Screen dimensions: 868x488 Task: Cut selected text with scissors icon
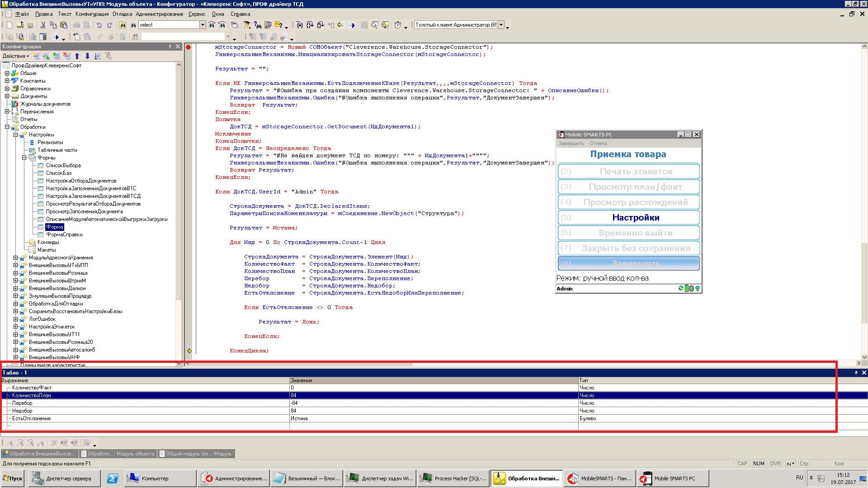[x=43, y=25]
